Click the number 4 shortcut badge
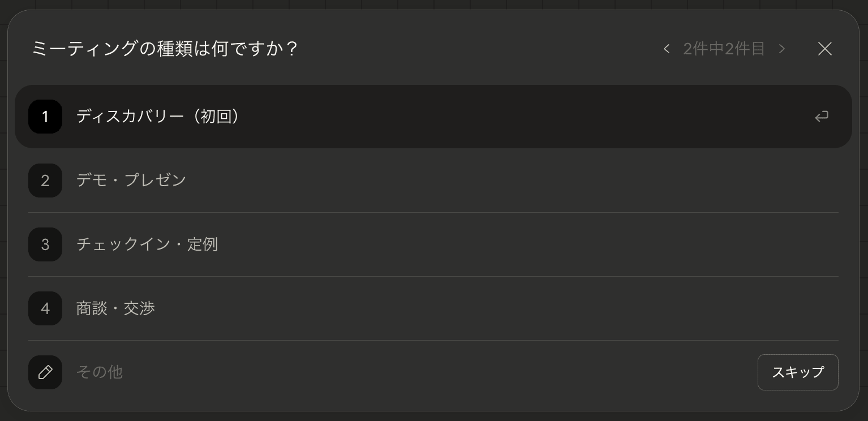Viewport: 868px width, 421px height. [45, 308]
